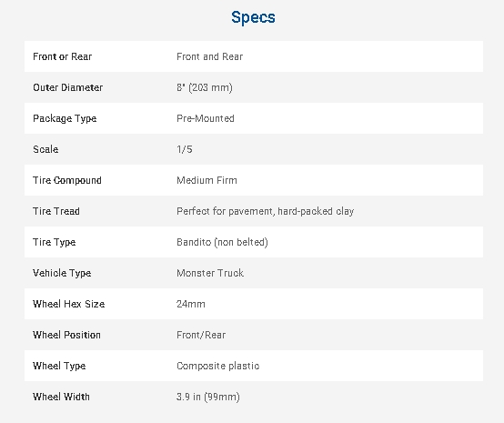Viewport: 504px width, 423px height.
Task: Select the 3.9 in (99mm) width value
Action: click(208, 397)
